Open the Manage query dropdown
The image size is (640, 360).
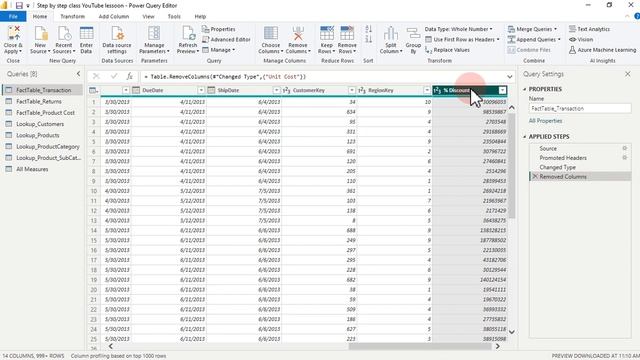[218, 50]
